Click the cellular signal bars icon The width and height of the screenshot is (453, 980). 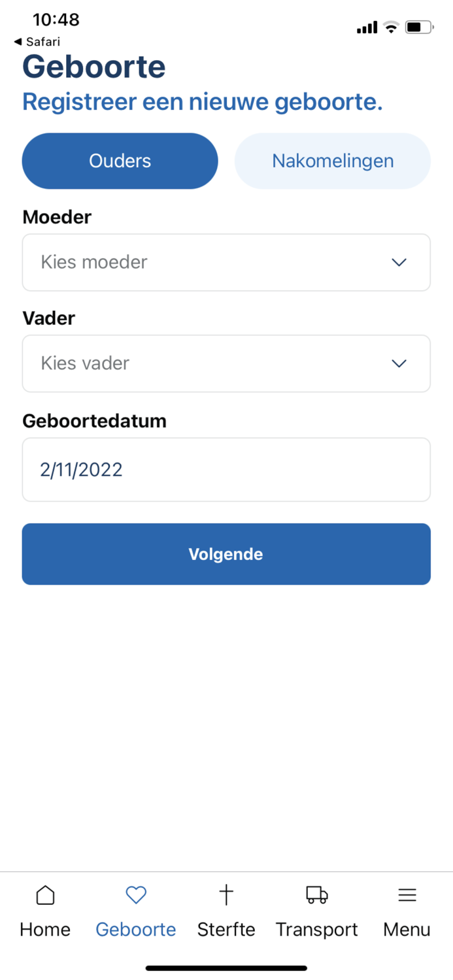click(367, 27)
